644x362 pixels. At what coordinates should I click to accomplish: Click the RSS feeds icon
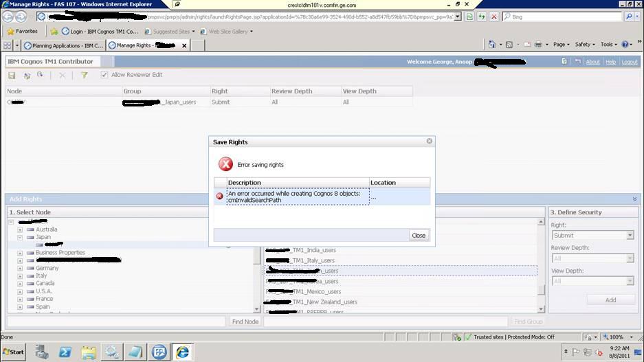509,45
